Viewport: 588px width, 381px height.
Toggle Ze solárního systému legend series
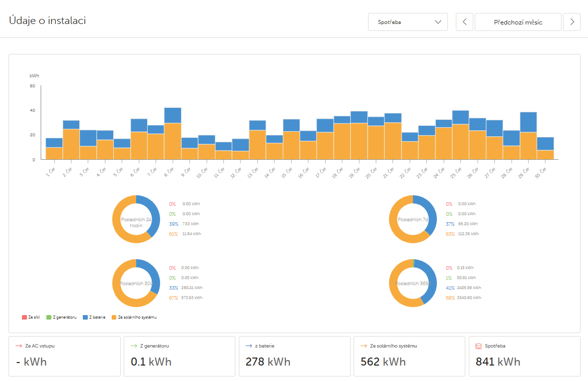pyautogui.click(x=134, y=317)
